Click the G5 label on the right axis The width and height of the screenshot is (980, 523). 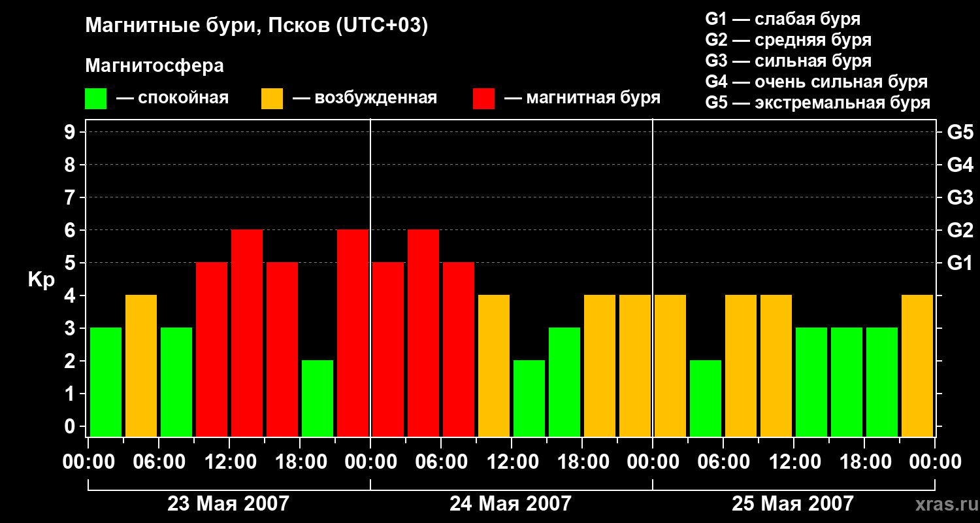960,132
